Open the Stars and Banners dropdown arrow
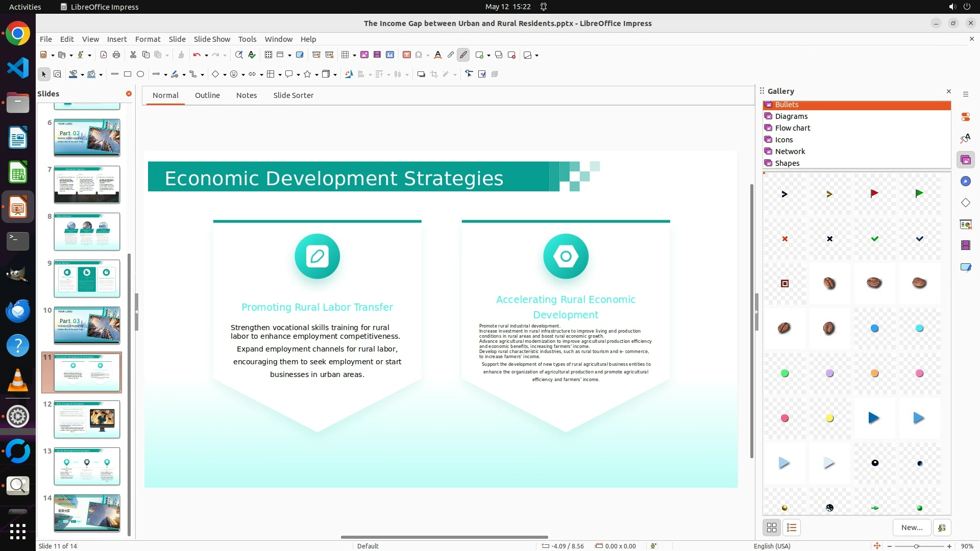Screen dimensions: 980x551 point(316,74)
